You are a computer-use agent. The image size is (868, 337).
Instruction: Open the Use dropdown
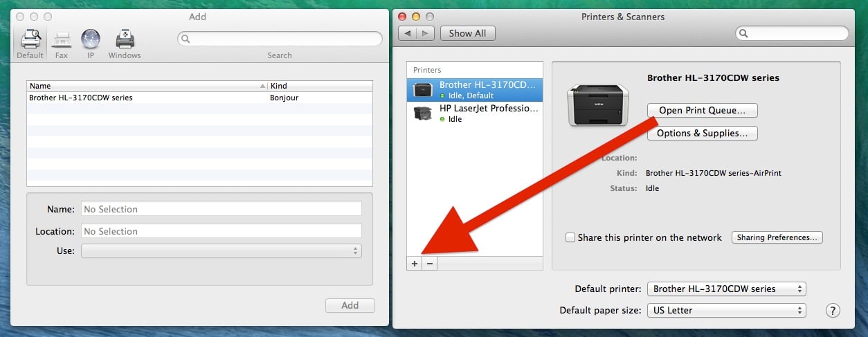click(221, 251)
